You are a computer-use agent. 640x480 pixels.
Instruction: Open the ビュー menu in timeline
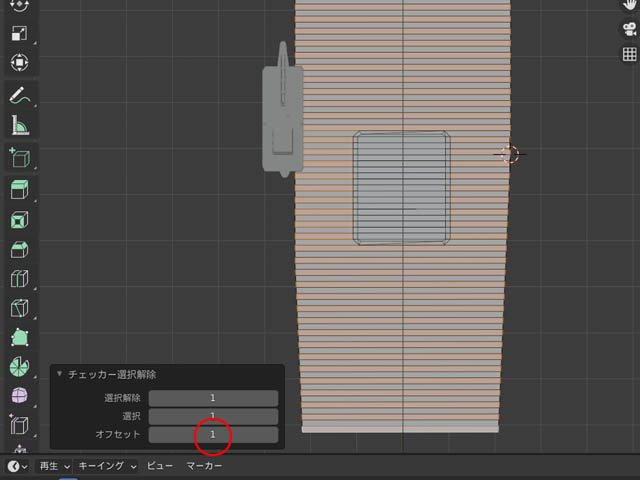[160, 466]
